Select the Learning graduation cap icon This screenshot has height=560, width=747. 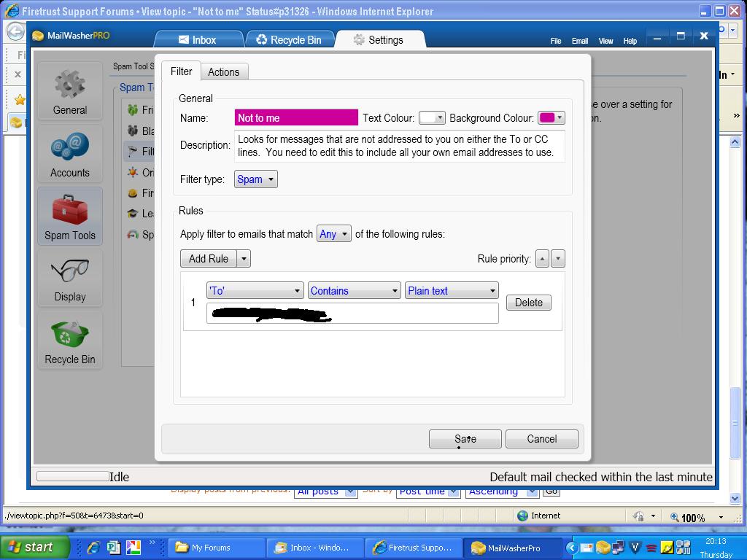click(133, 214)
